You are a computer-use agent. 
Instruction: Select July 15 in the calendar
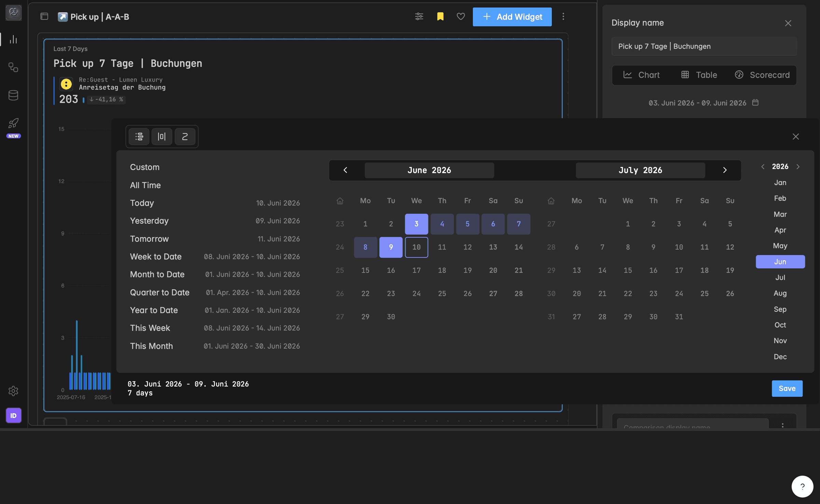click(628, 270)
